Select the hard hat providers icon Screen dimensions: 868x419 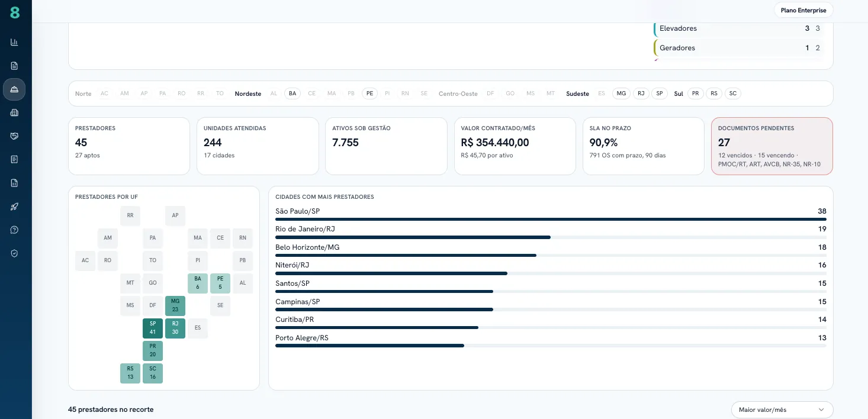click(14, 89)
